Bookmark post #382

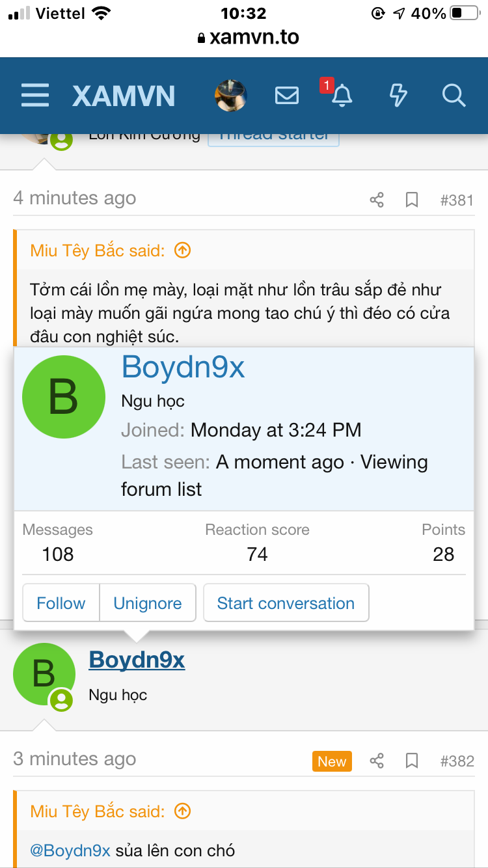coord(412,761)
